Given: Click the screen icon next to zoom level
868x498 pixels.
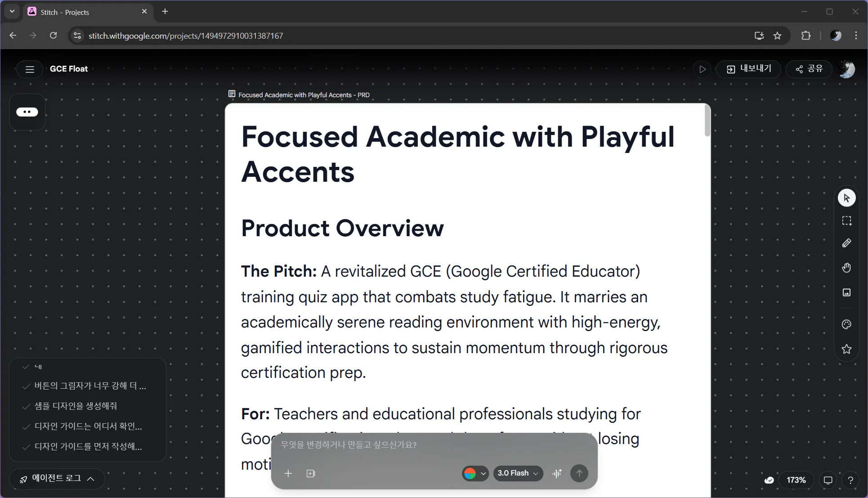Looking at the screenshot, I should pyautogui.click(x=828, y=480).
